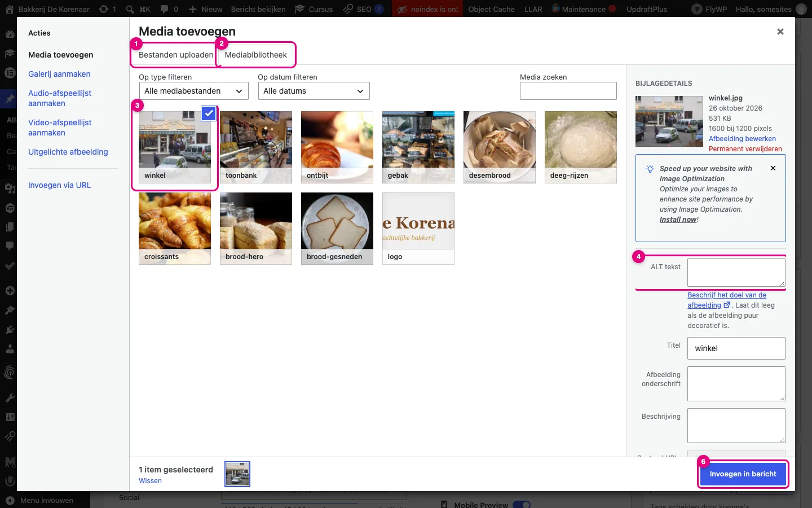Open the Alle datums date filter
Image resolution: width=812 pixels, height=508 pixels.
pos(314,91)
